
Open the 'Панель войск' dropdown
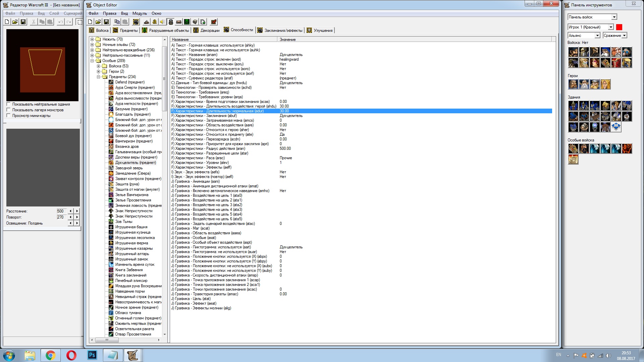pyautogui.click(x=614, y=17)
